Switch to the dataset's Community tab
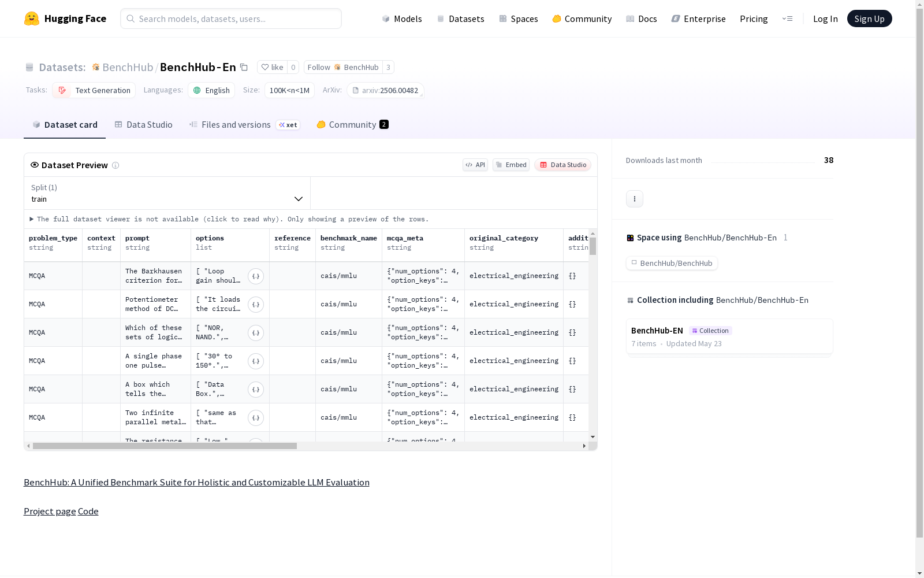Viewport: 924px width, 578px height. [352, 125]
